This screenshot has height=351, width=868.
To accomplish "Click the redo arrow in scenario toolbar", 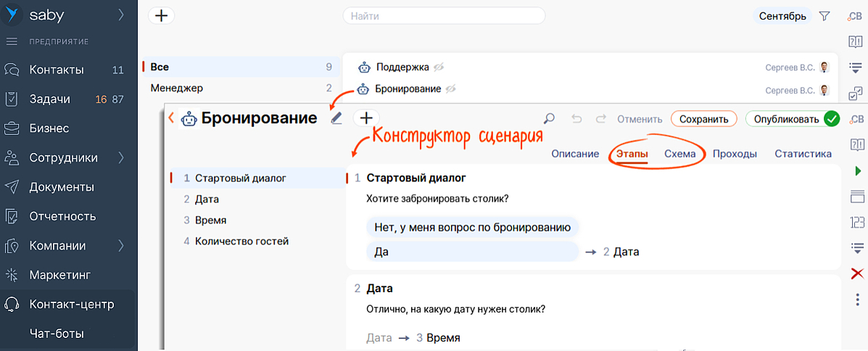I will pos(600,119).
